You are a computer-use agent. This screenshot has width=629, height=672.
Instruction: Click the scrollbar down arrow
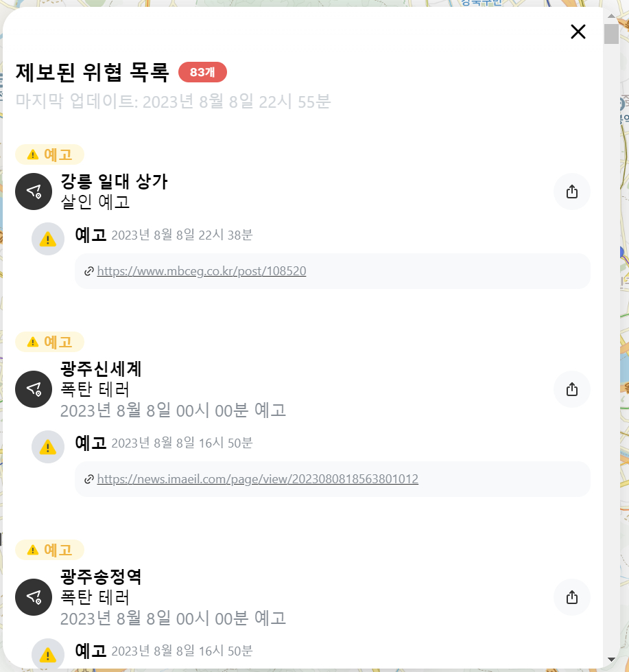point(611,660)
